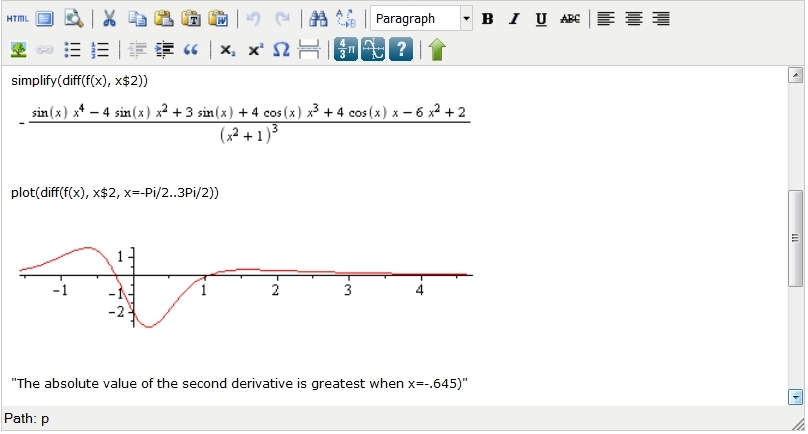Open the HTML source editor

17,18
